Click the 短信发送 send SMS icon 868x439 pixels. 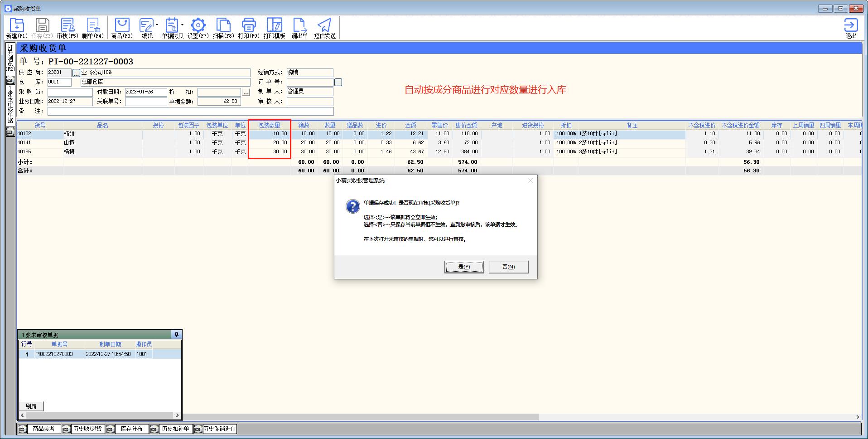(325, 28)
